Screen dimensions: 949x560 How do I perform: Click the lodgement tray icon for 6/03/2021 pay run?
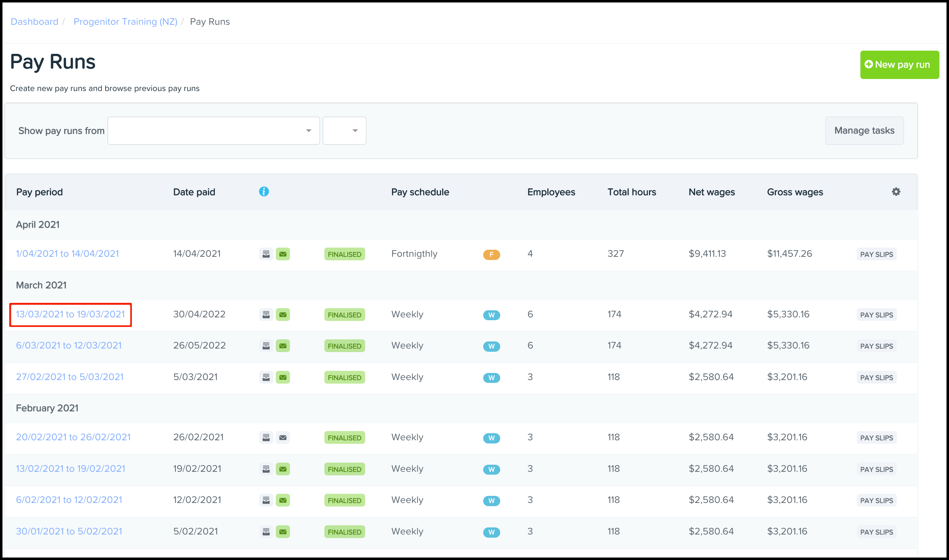pos(266,346)
